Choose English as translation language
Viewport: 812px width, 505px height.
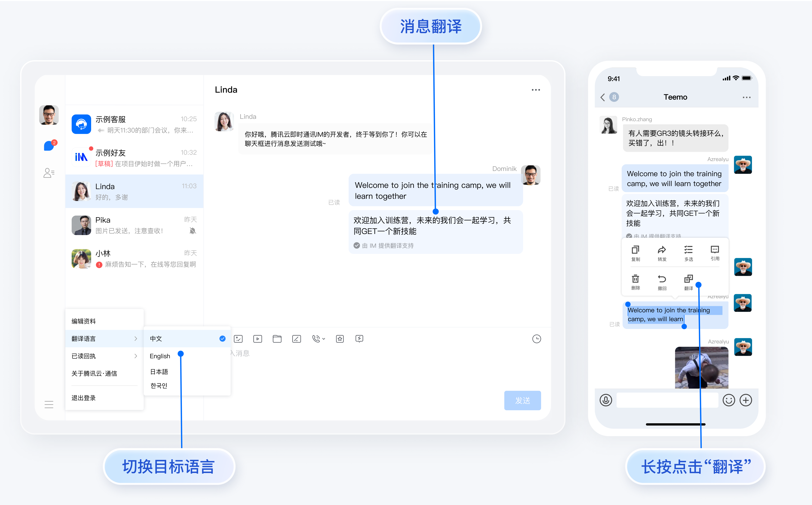click(x=160, y=356)
